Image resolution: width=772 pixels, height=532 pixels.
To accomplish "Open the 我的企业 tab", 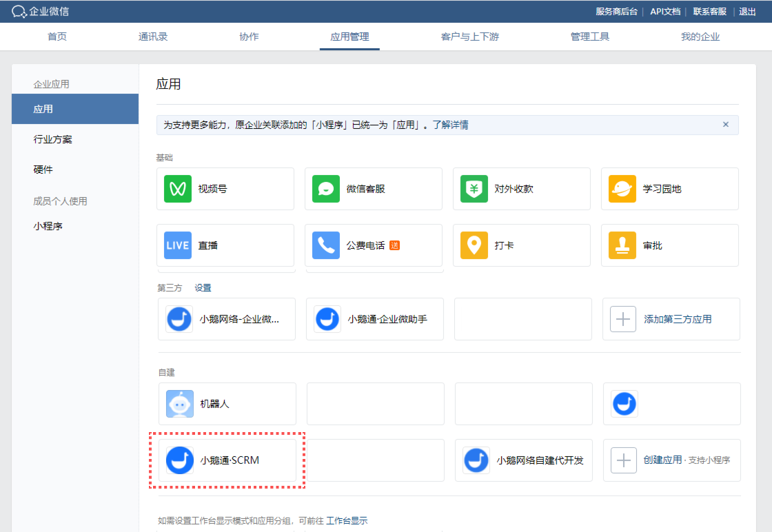I will click(700, 37).
